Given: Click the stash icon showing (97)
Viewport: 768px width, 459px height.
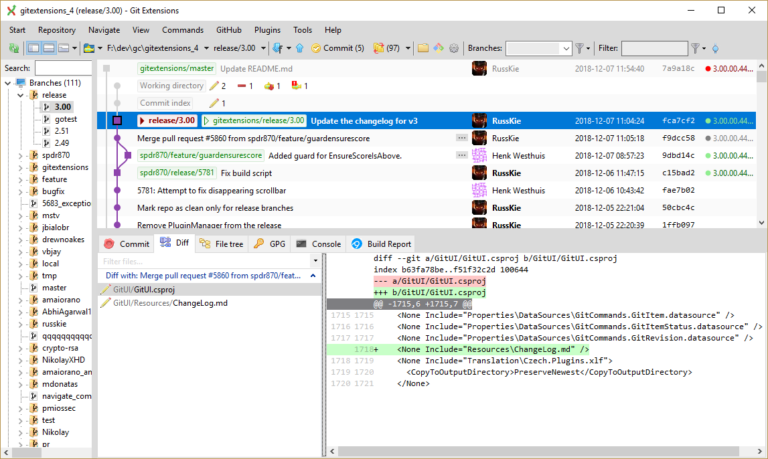Looking at the screenshot, I should [x=392, y=48].
